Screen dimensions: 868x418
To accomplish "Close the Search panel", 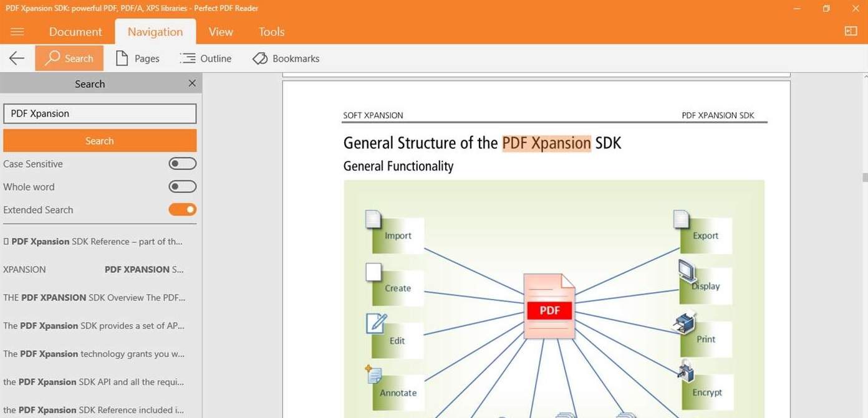I will (192, 83).
